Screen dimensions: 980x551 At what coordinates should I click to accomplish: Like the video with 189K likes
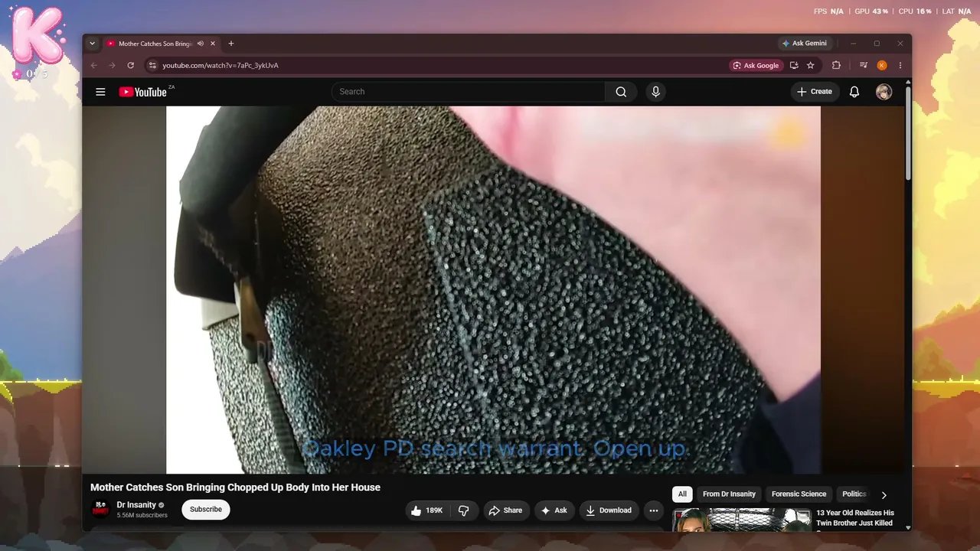coord(427,510)
